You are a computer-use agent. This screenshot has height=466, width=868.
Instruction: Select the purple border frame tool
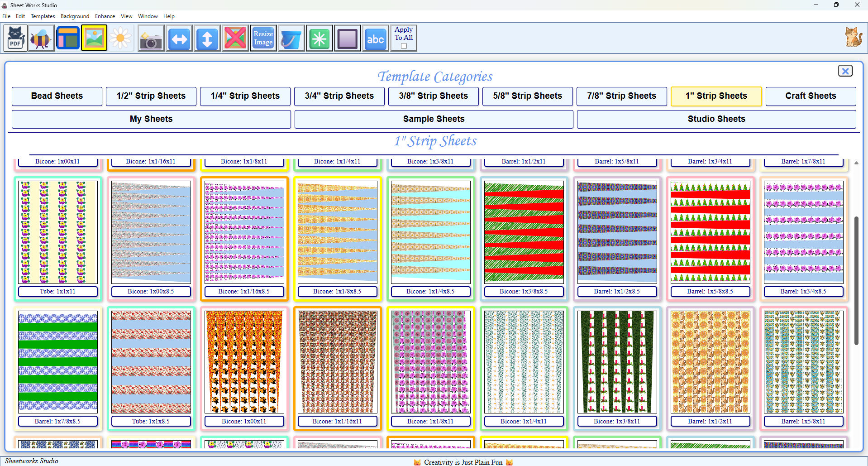coord(347,38)
